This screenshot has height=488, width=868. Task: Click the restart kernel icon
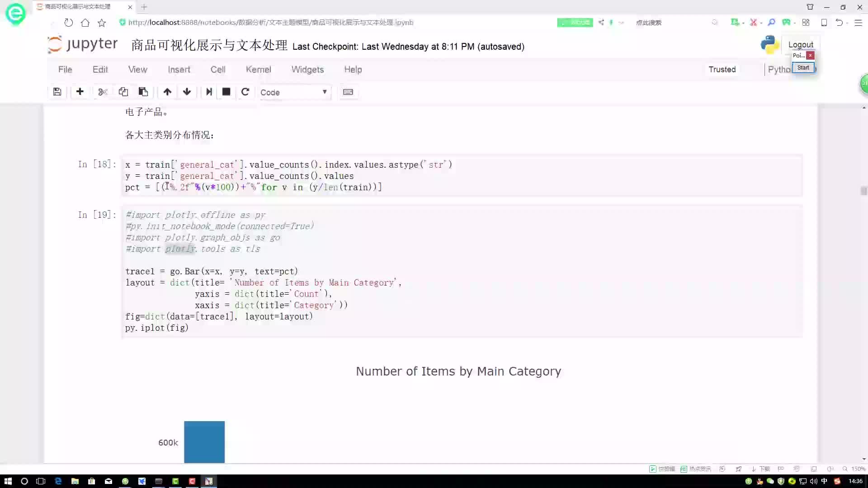pos(245,92)
